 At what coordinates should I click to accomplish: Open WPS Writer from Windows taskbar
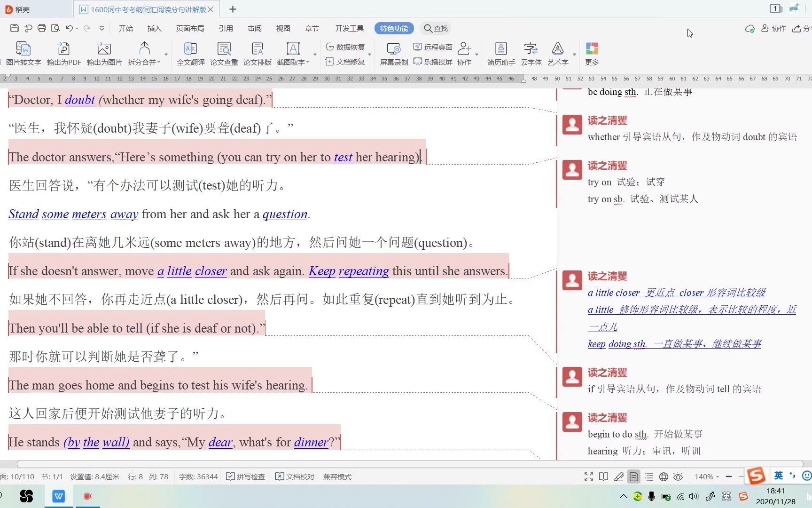[x=59, y=496]
